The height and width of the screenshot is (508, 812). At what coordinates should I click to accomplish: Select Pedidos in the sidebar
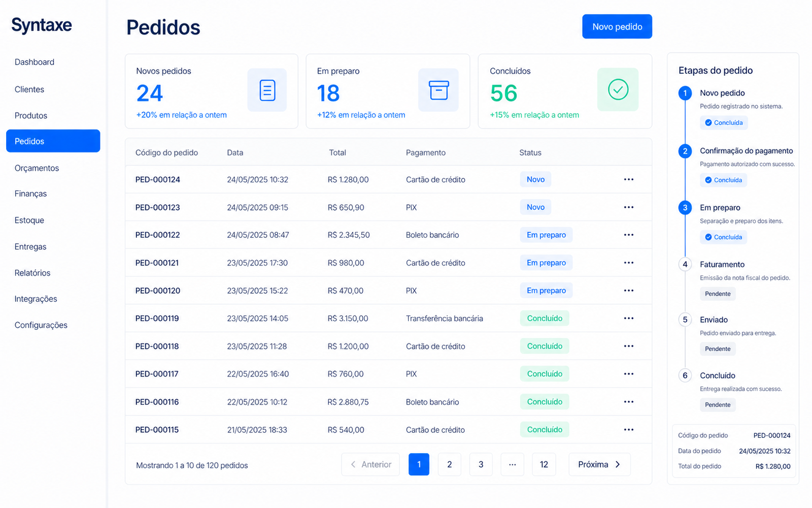tap(53, 141)
